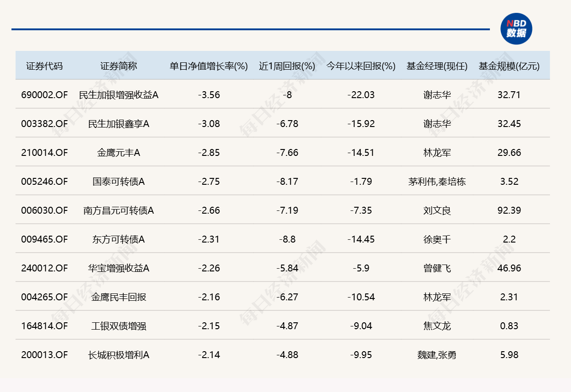Select fund size 92.39
The width and height of the screenshot is (571, 392).
click(509, 210)
